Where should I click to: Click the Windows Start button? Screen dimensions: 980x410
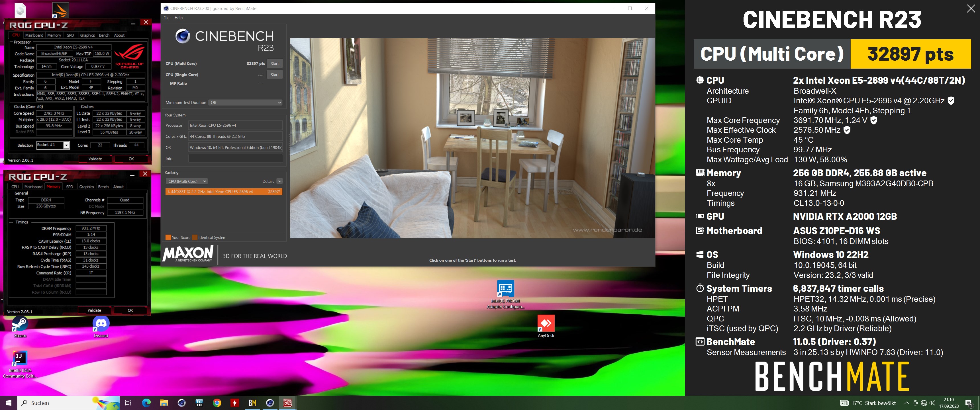point(8,403)
